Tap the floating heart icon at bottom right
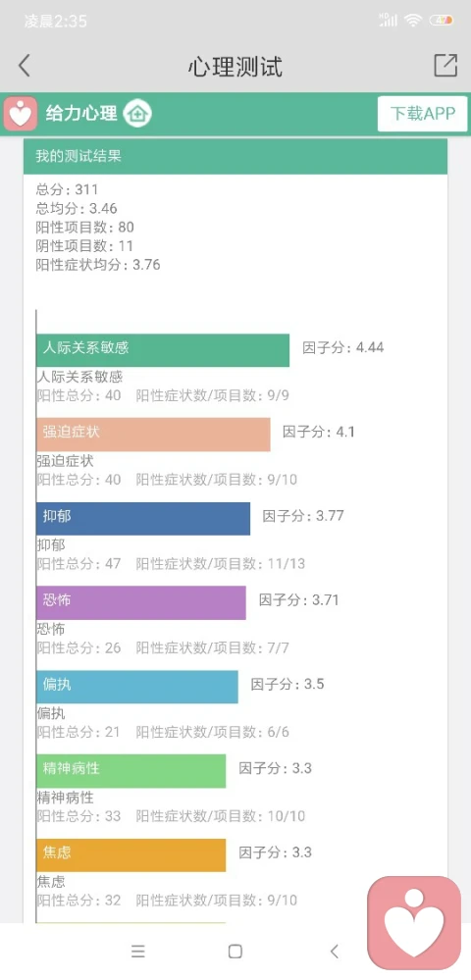Screen dimensions: 471x980 (414, 923)
